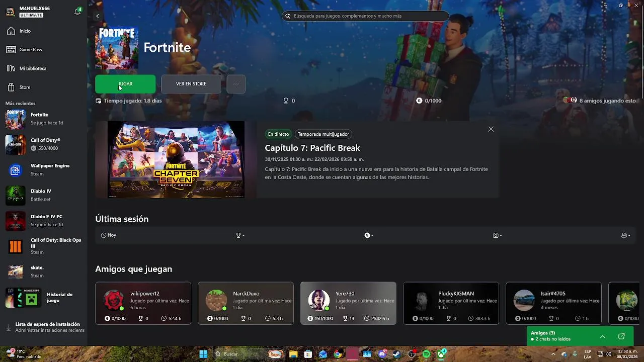
Task: Click the M4NUELX666 profile avatar
Action: pyautogui.click(x=10, y=12)
